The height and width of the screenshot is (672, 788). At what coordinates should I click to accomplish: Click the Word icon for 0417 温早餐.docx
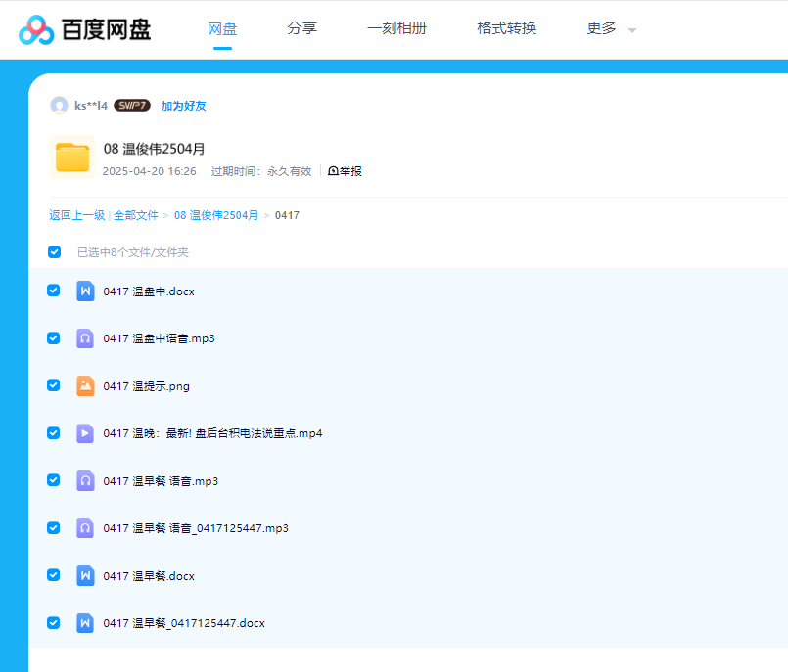(x=85, y=576)
